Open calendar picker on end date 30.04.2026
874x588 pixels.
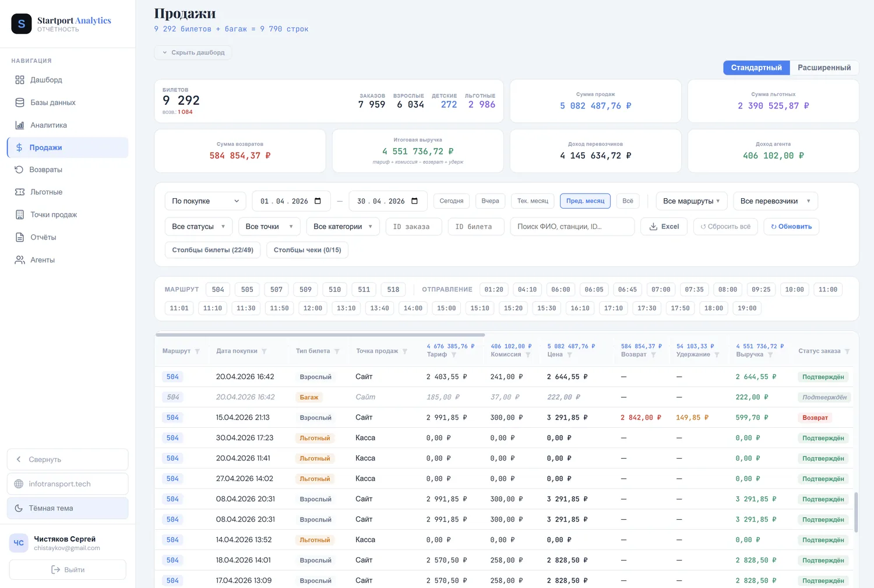pyautogui.click(x=414, y=201)
